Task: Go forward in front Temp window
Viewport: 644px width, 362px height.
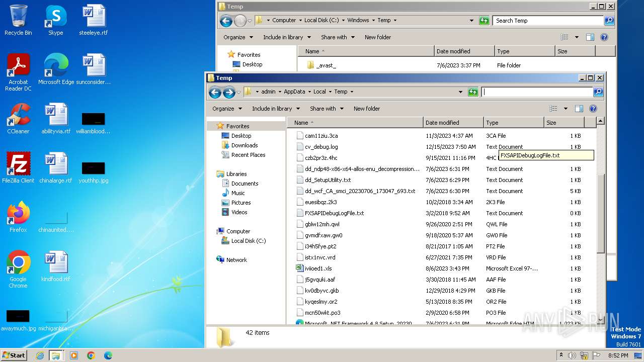Action: [x=229, y=92]
